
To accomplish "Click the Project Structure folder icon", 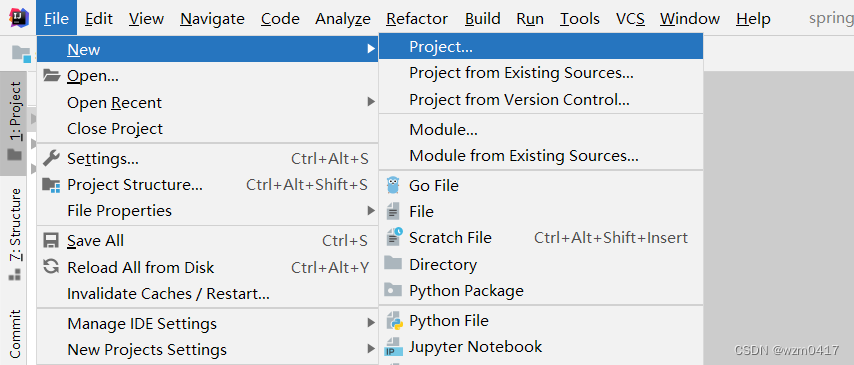I will (51, 185).
